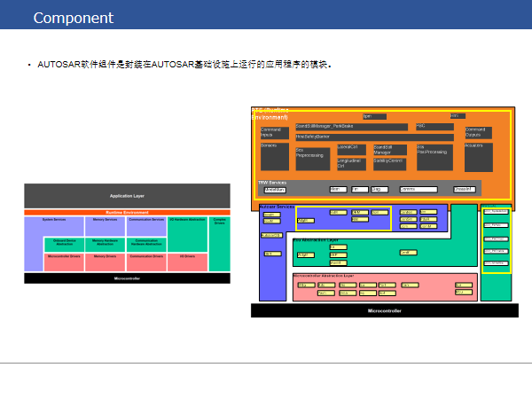Select the 'Longitudinal Ctrl' box

click(351, 164)
